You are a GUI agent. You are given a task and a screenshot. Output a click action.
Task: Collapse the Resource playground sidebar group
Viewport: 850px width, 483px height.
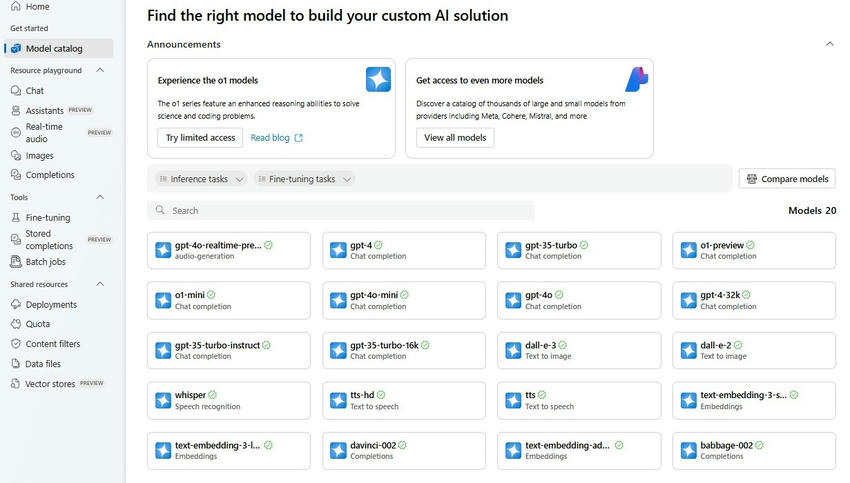coord(102,71)
